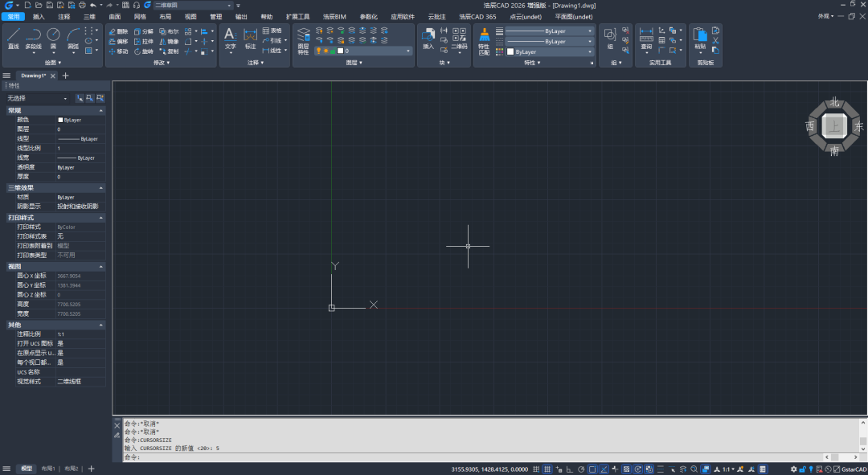Click the 查询 (Measure) tool

646,39
